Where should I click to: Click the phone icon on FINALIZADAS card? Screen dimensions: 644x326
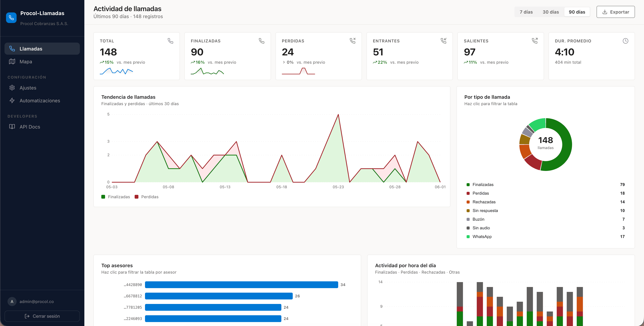[x=262, y=41]
